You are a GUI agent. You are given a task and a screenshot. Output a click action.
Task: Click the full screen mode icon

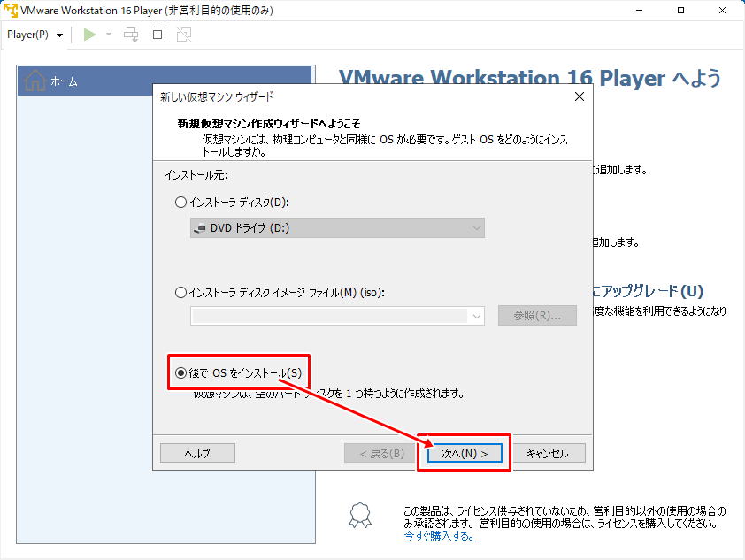pos(157,35)
